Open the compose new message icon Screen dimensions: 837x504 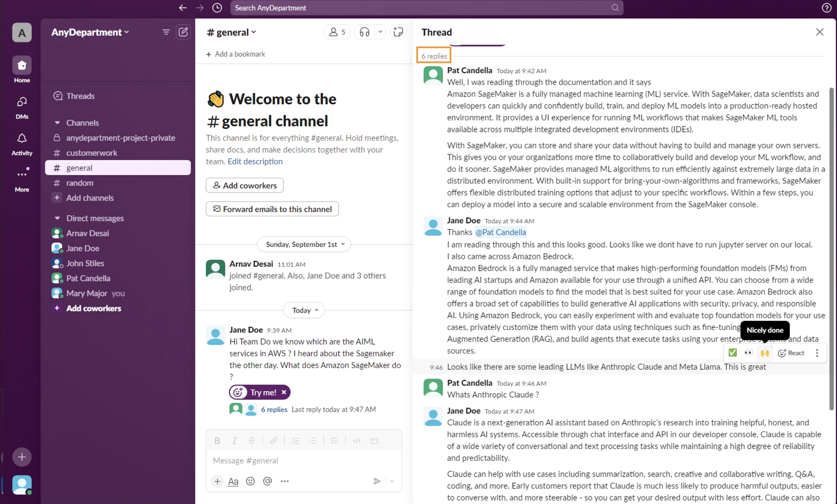(183, 32)
